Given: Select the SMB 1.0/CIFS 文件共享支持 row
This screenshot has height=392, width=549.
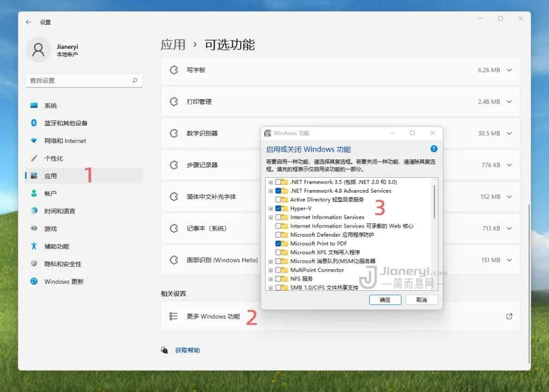Looking at the screenshot, I should coord(324,288).
